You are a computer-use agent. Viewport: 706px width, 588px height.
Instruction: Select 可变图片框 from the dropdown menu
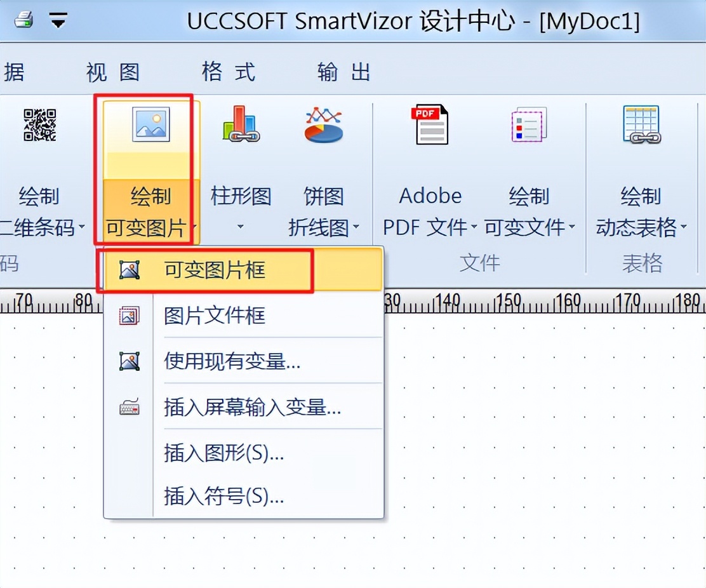point(243,270)
